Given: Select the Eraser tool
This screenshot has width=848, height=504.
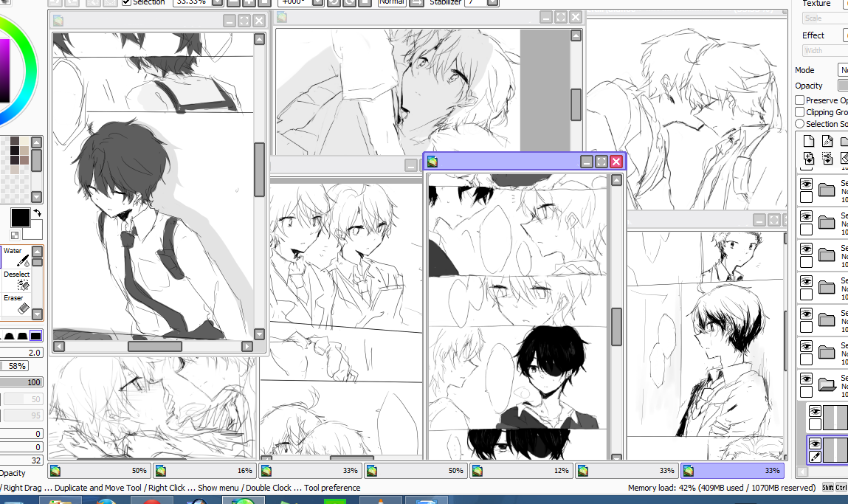Looking at the screenshot, I should (x=16, y=304).
